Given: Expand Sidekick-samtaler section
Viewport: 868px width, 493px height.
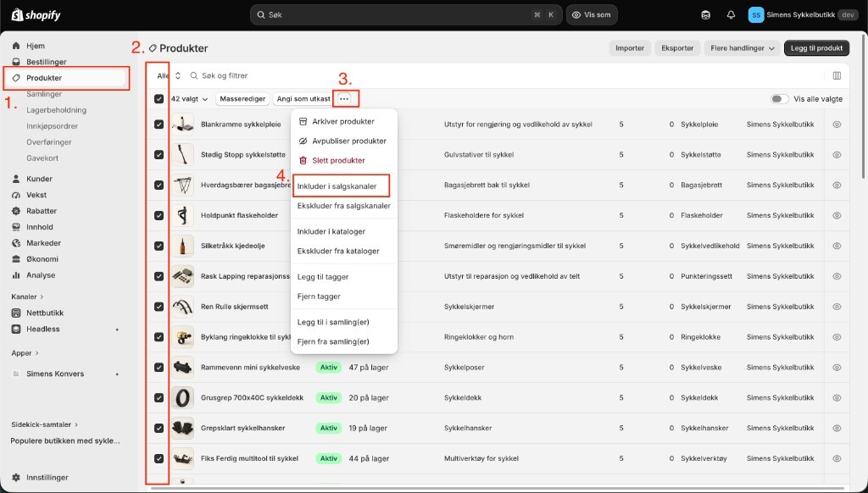Looking at the screenshot, I should (44, 425).
